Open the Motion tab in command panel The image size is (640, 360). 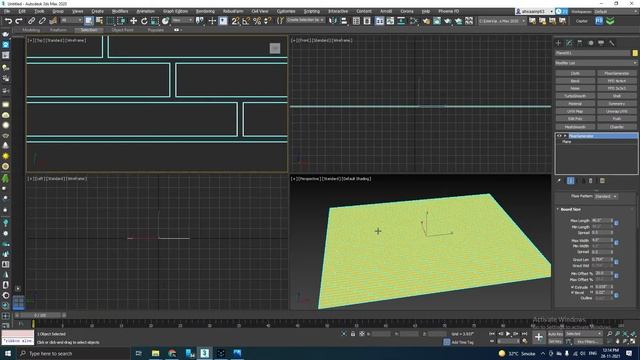pos(591,43)
